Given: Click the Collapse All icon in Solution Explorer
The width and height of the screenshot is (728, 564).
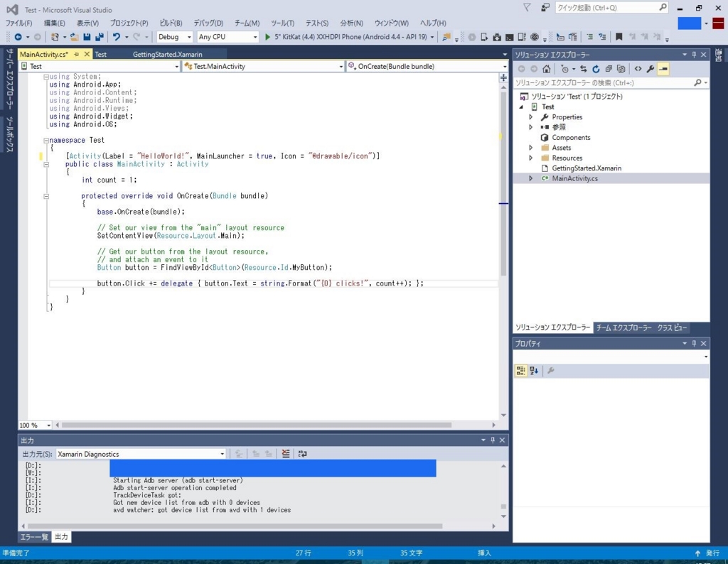Looking at the screenshot, I should (x=609, y=69).
